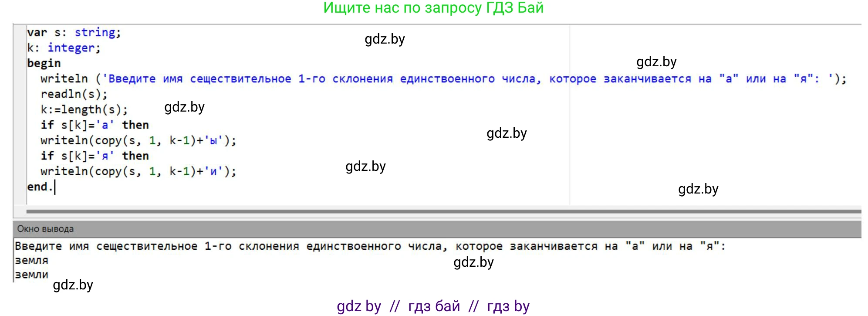Screen dimensions: 868x316
Task: Click the "if s[k]='а' then" condition line
Action: (95, 125)
